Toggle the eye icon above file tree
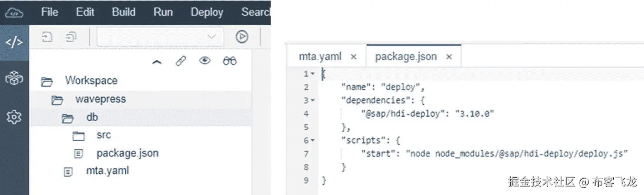Image resolution: width=644 pixels, height=195 pixels. [205, 61]
